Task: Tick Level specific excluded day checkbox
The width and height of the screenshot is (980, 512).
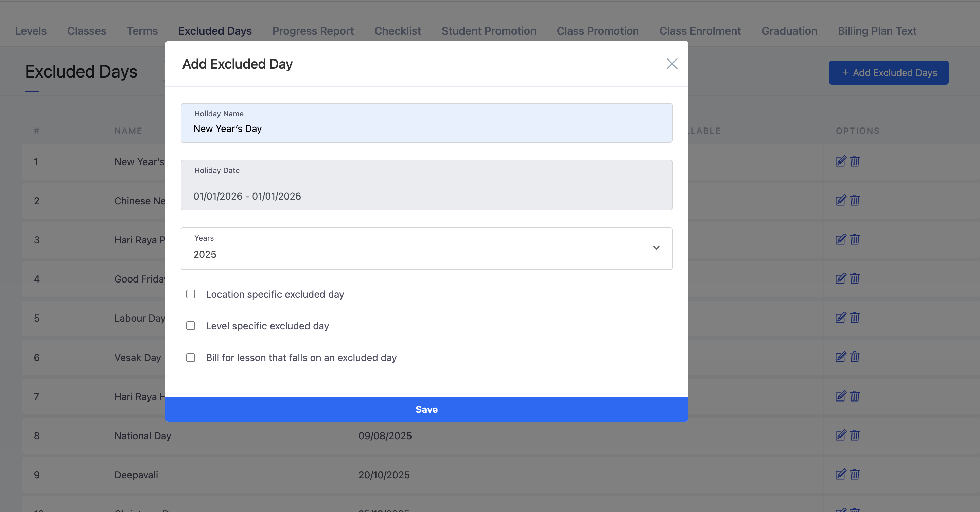Action: [191, 326]
